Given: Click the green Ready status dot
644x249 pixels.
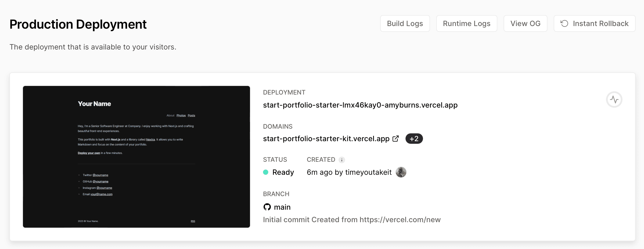Looking at the screenshot, I should pos(265,172).
